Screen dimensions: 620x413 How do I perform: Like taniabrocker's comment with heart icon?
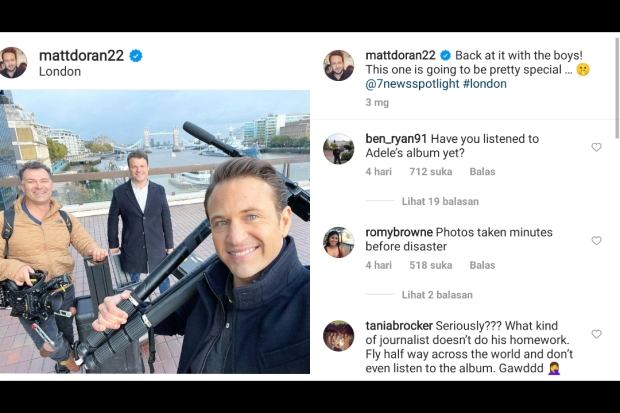pos(596,334)
